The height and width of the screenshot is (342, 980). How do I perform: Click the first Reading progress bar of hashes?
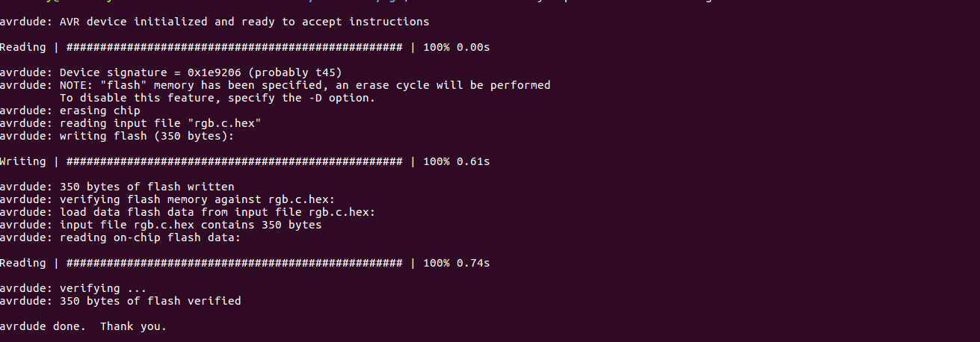[234, 48]
